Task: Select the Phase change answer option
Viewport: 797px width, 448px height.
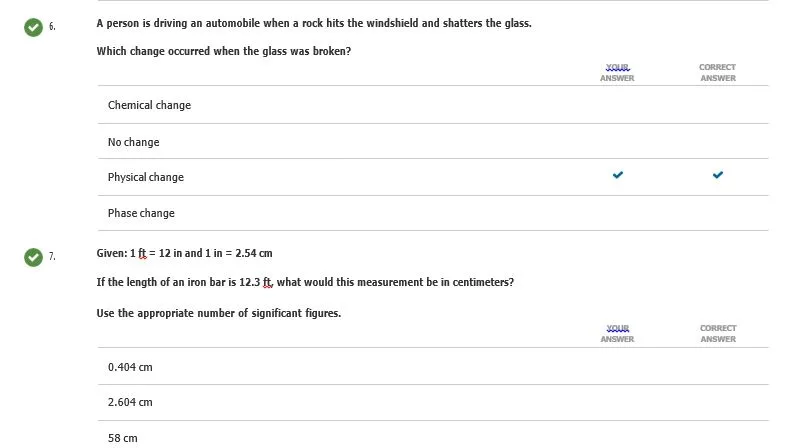Action: [433, 213]
